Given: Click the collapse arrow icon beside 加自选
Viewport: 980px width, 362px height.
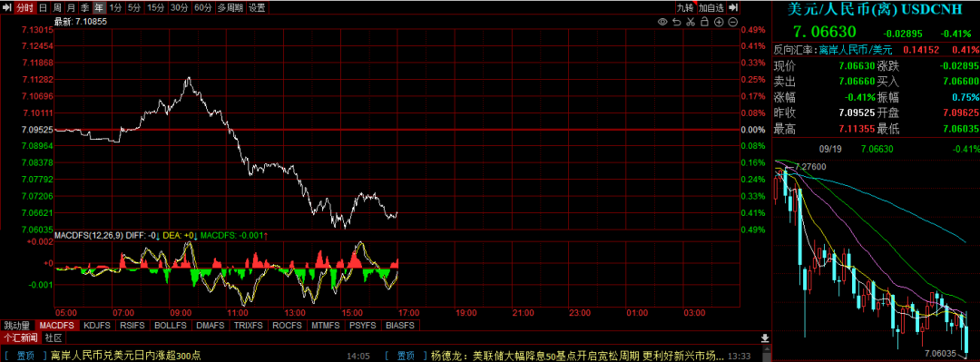Looking at the screenshot, I should tap(733, 7).
